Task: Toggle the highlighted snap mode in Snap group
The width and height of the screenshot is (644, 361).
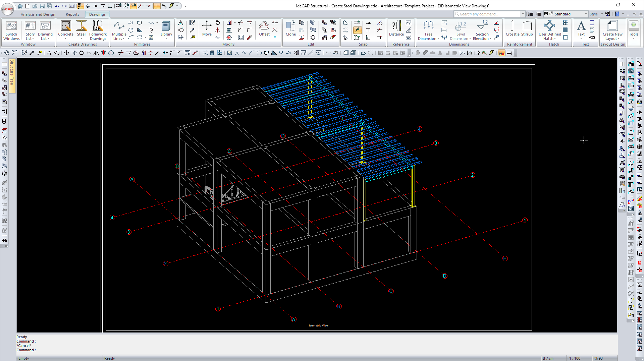Action: point(357,30)
